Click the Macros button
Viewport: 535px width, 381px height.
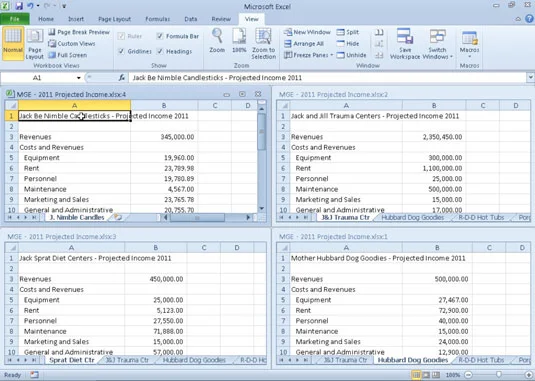coord(469,44)
